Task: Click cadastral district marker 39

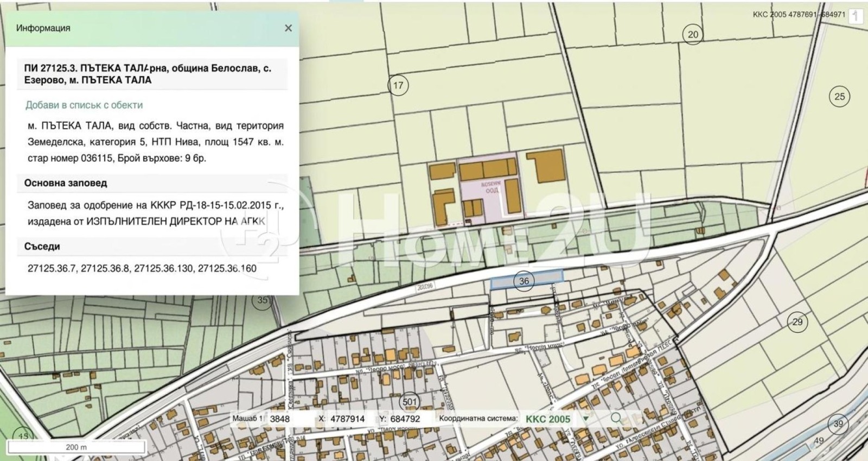Action: [x=838, y=424]
